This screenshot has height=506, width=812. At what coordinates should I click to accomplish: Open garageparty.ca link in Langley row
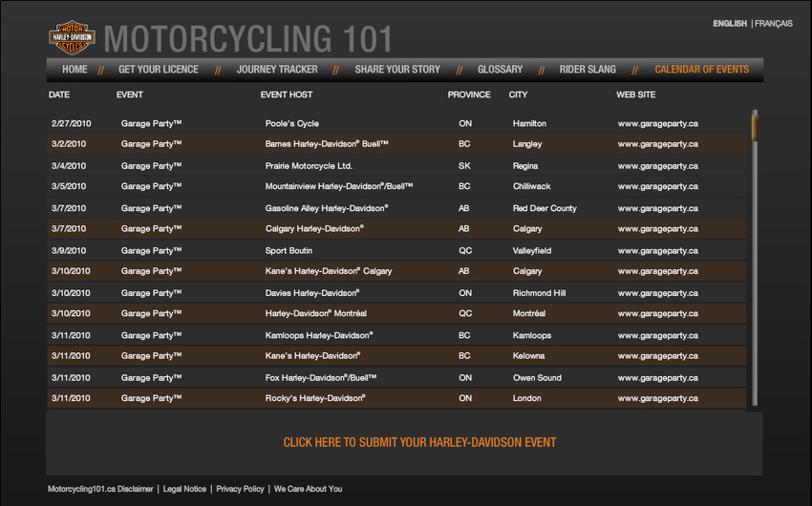click(x=657, y=144)
